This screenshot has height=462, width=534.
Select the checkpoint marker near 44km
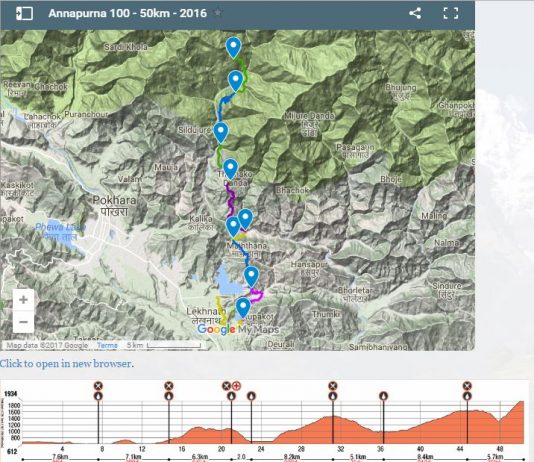[x=467, y=386]
